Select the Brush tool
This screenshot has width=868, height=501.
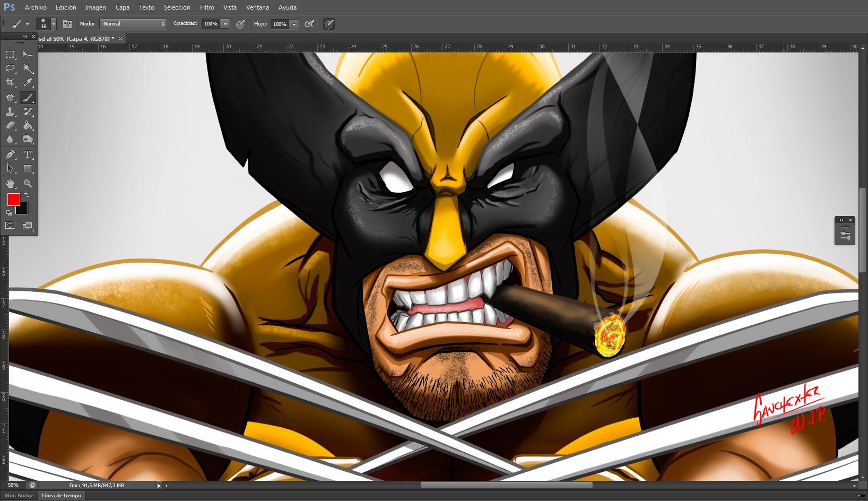coord(28,98)
